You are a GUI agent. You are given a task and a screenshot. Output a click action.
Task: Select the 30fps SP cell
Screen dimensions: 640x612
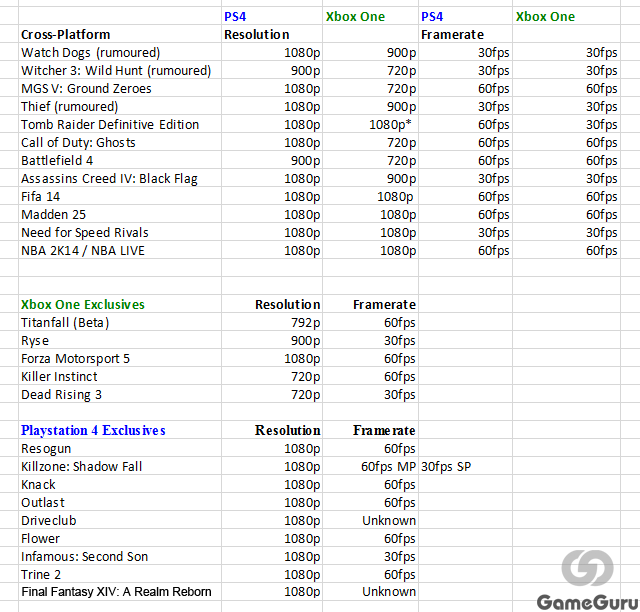coord(465,466)
